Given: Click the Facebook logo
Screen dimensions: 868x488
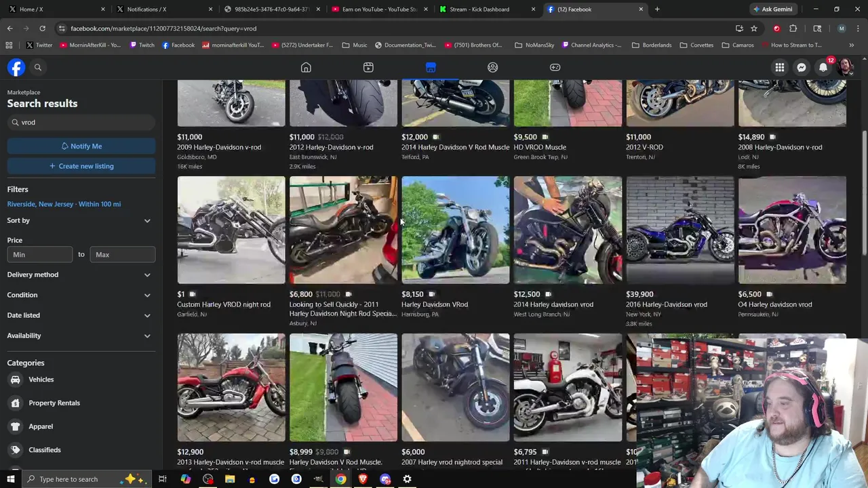Looking at the screenshot, I should coord(16,67).
